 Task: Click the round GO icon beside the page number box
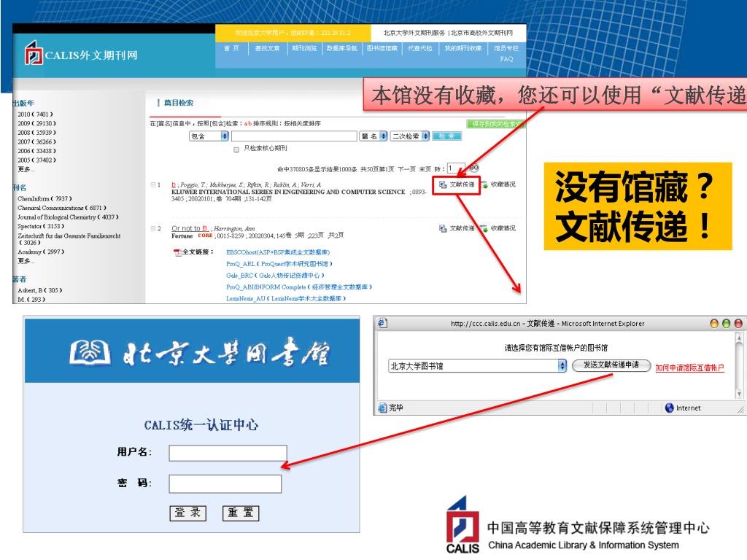click(x=473, y=168)
